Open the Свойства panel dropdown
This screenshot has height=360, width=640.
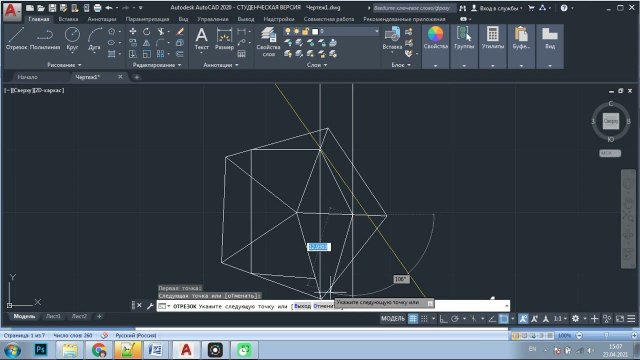[436, 65]
